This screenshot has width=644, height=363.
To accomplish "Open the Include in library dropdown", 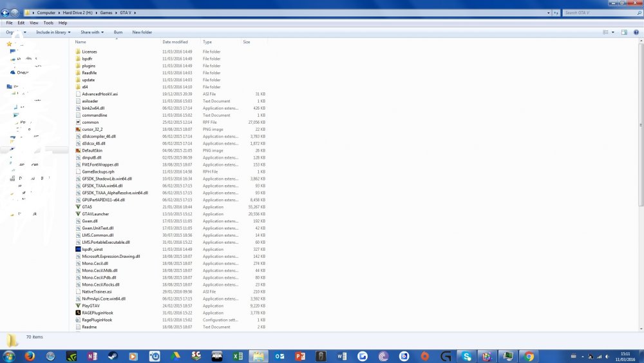I will tap(53, 32).
